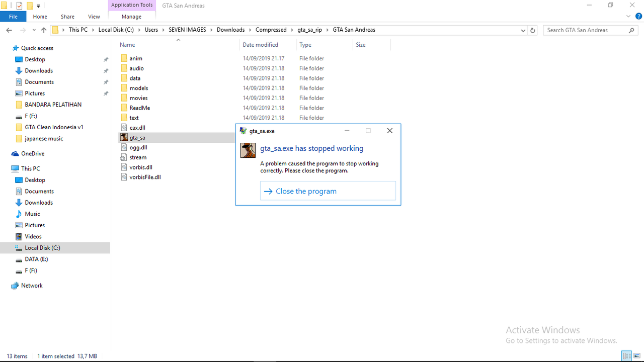The image size is (644, 362).
Task: Refresh the GTA San Andreas folder view
Action: click(x=533, y=30)
